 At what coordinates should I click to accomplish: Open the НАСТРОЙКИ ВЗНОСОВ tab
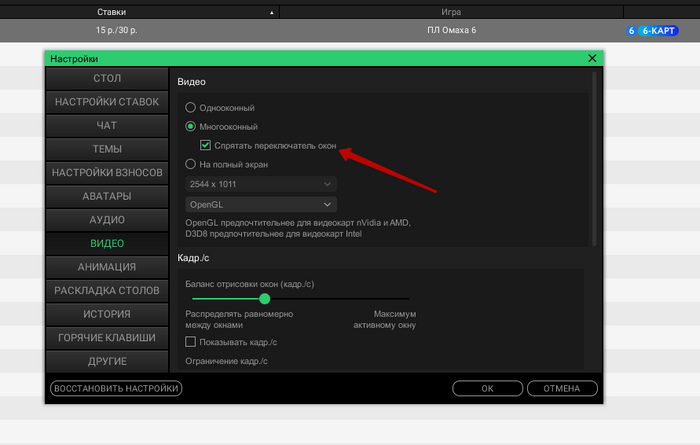pyautogui.click(x=107, y=173)
